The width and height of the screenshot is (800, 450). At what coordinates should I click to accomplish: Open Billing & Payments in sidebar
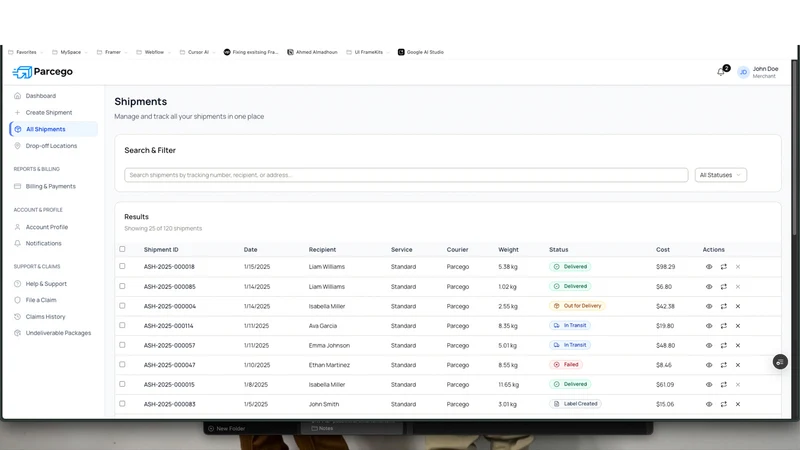click(x=51, y=186)
